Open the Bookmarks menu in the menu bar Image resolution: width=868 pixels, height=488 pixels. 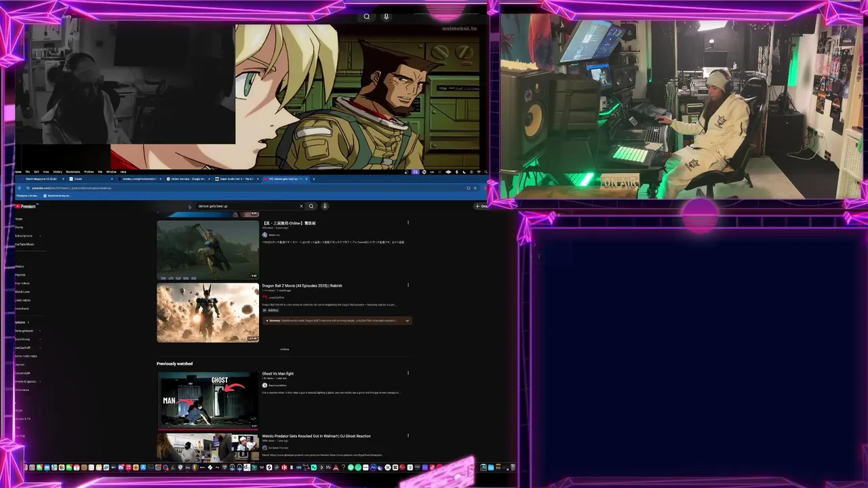(x=73, y=171)
